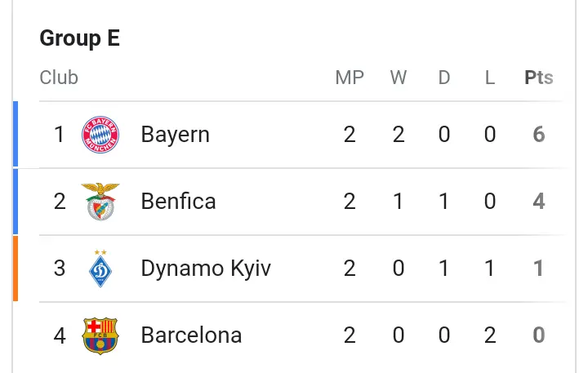Click the orange qualification bar beside Dynamo Kyiv
Viewport: 588px width, 373px height.
16,269
